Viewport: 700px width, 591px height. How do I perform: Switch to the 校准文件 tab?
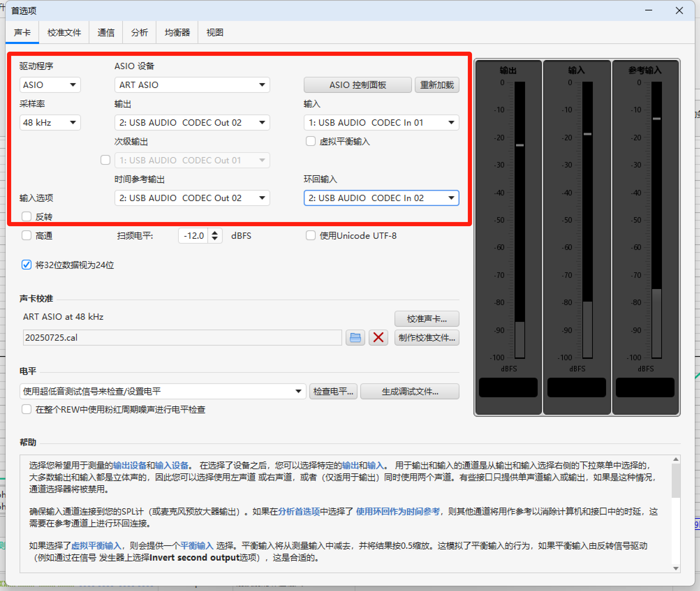point(64,32)
